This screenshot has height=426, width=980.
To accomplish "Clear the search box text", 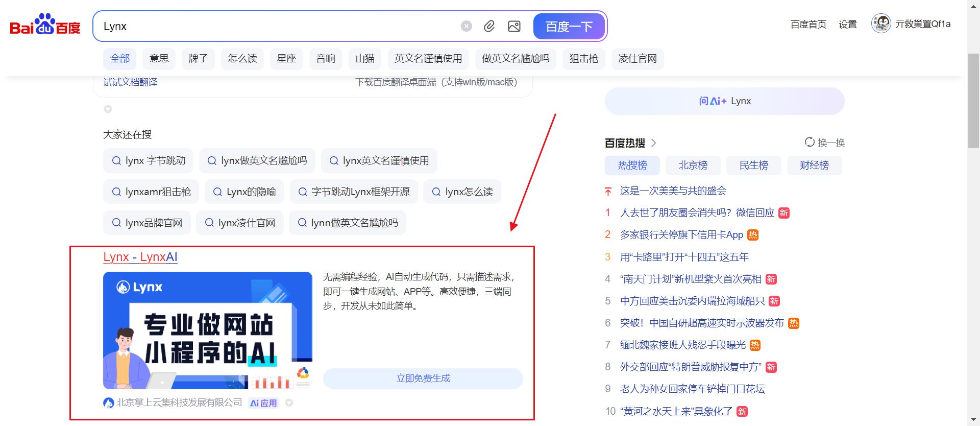I will point(467,26).
